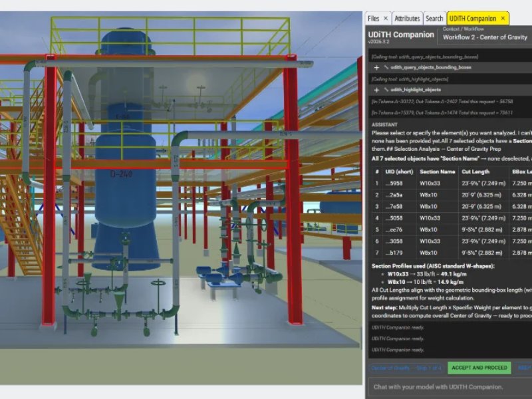Screen dimensions: 532x399
Task: Click the 'UID (short)' column header
Action: click(x=399, y=172)
